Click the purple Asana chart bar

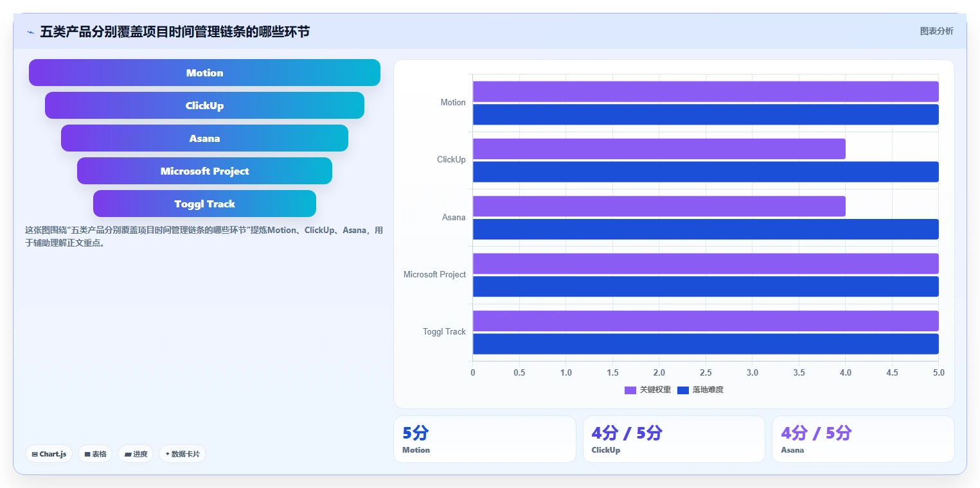tap(659, 206)
